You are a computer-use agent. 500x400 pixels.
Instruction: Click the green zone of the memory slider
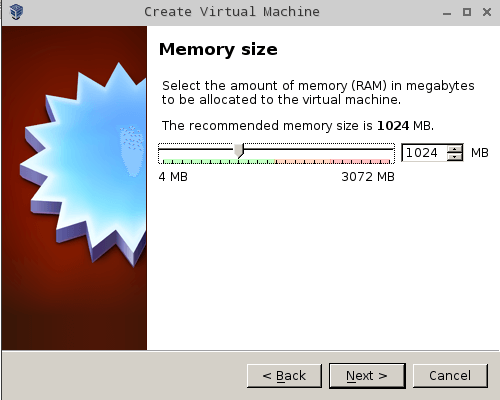(218, 162)
